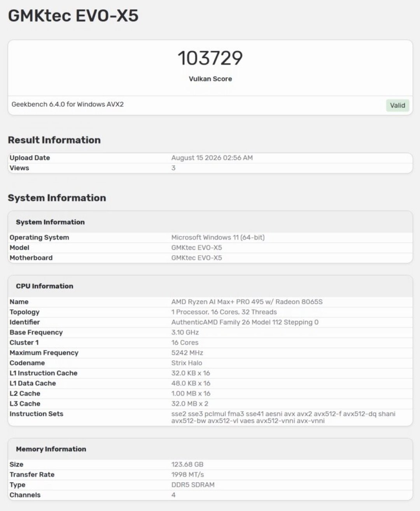Click the L1 Data Cache label
This screenshot has height=511, width=420.
33,383
